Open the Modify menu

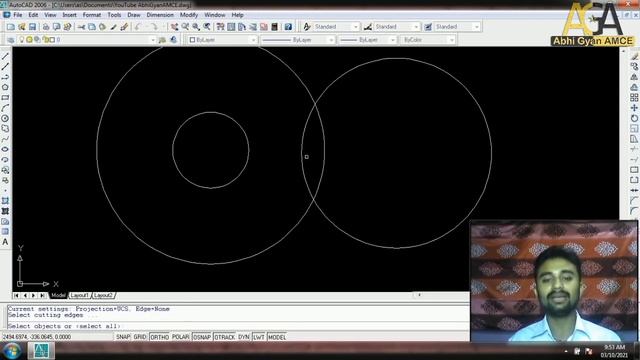[189, 15]
